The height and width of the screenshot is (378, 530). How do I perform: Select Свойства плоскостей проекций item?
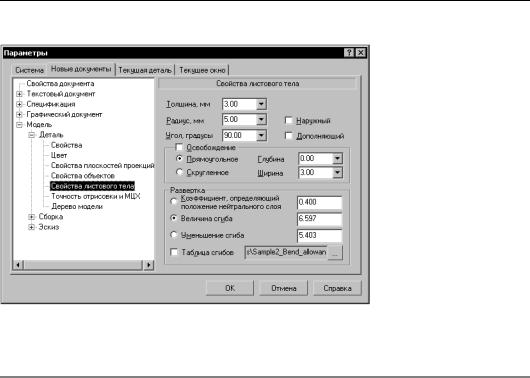[102, 166]
